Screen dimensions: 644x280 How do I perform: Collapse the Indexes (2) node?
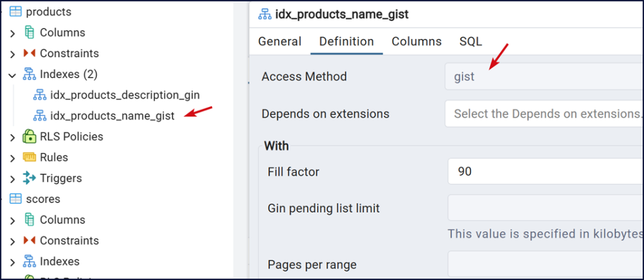click(x=12, y=74)
